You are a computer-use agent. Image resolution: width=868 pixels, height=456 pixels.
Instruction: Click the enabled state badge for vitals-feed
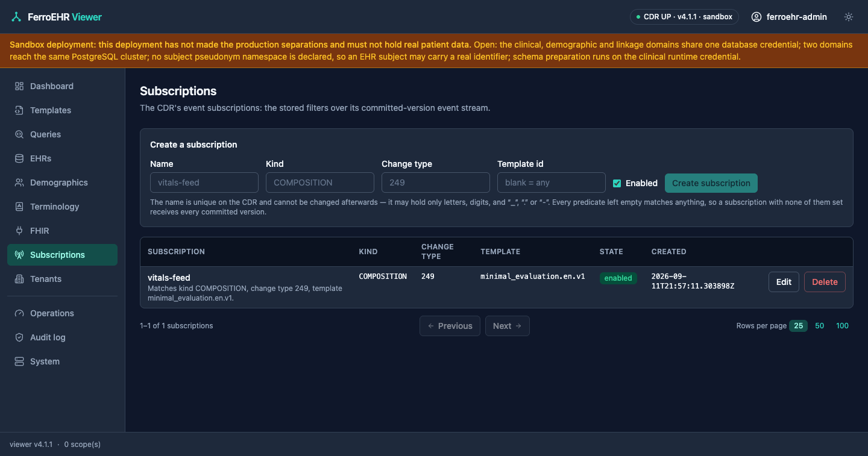(618, 278)
